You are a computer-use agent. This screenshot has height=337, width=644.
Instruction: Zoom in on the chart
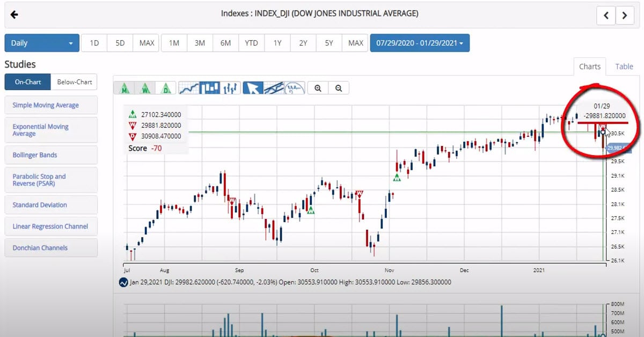click(x=318, y=88)
